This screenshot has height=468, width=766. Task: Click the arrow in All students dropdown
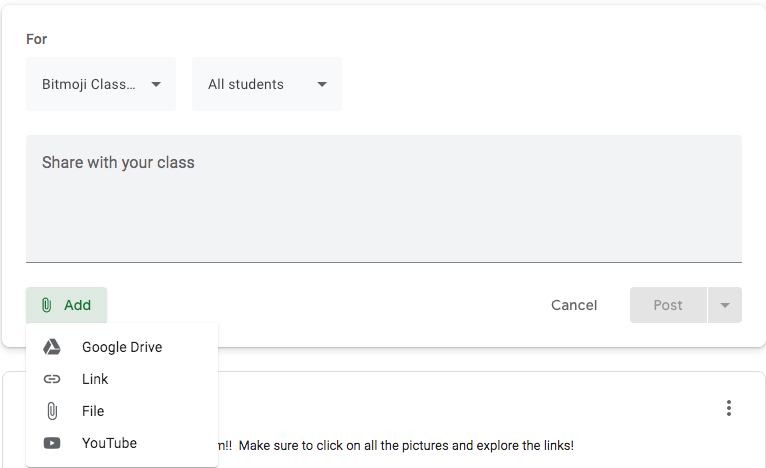click(322, 84)
